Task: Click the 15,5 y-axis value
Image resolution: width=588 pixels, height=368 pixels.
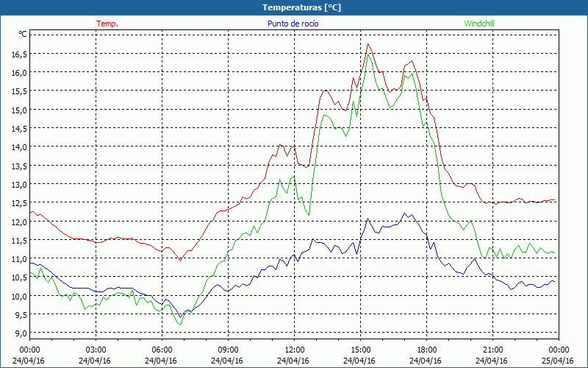Action: [x=19, y=91]
